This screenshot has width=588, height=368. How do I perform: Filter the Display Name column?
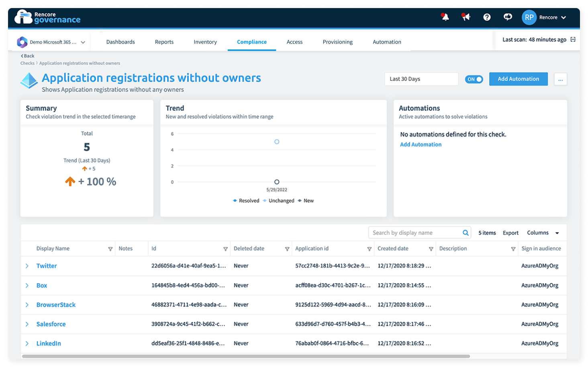110,249
